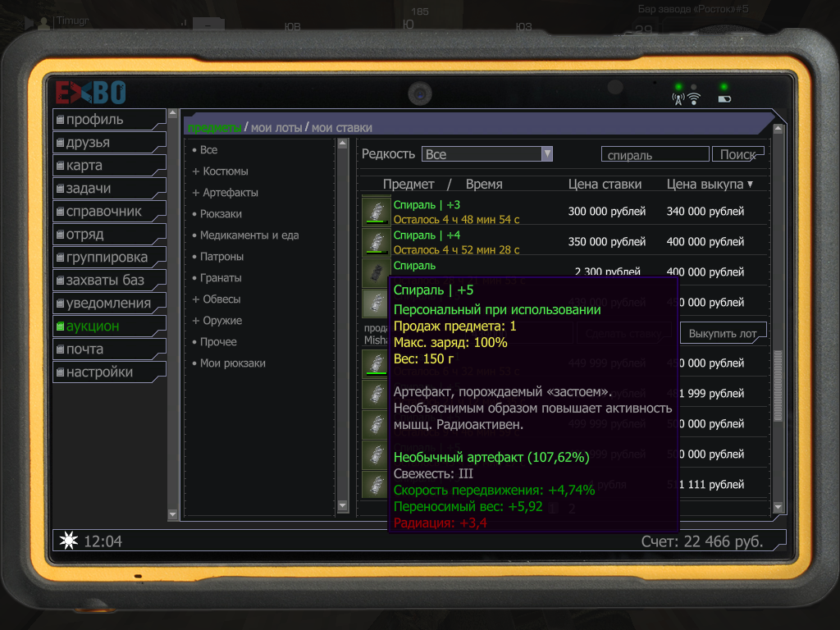The image size is (840, 630).
Task: Select the Спираль | +4 lot name
Action: coord(427,235)
